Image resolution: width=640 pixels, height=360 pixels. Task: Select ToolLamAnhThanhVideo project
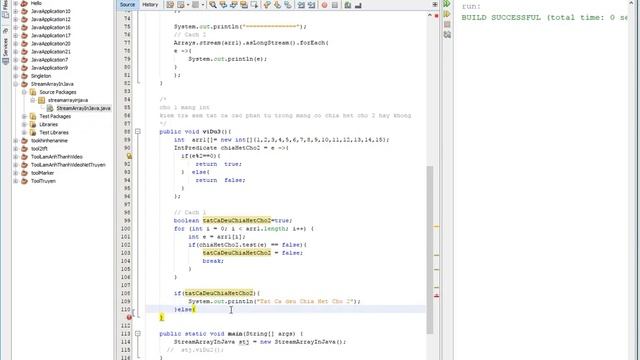click(57, 157)
